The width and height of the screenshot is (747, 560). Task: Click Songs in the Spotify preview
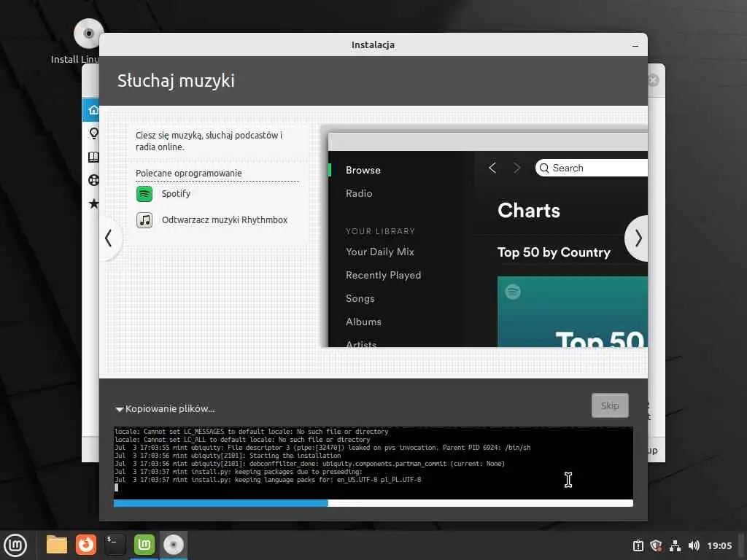pos(360,298)
